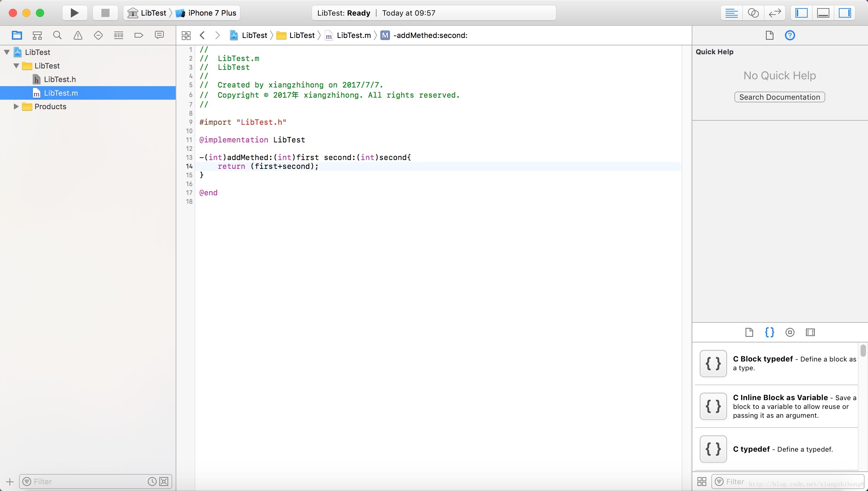Screen dimensions: 868x491
Task: Show the Quick Help inspector
Action: click(790, 35)
